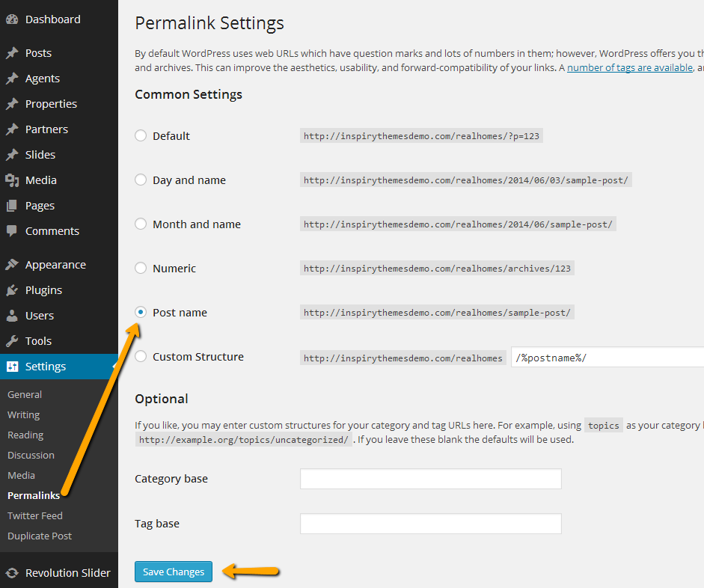Select the Numeric permalink structure
This screenshot has height=588, width=704.
pos(141,269)
